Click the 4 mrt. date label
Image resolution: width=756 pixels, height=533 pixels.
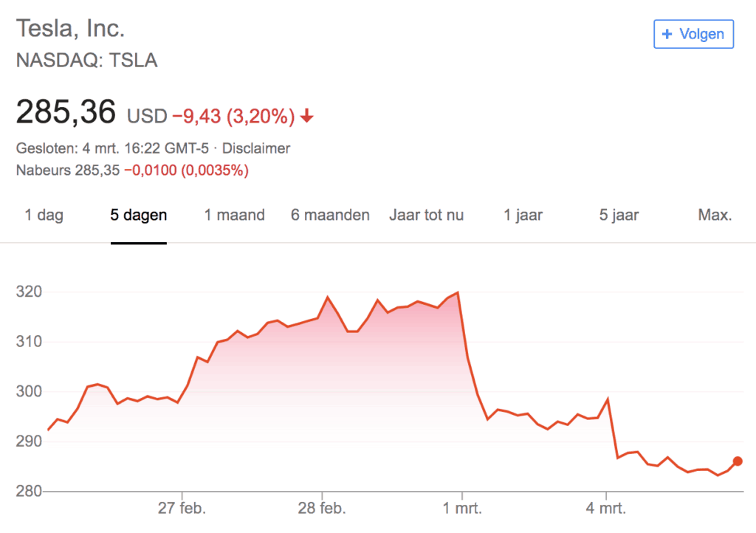click(x=606, y=509)
